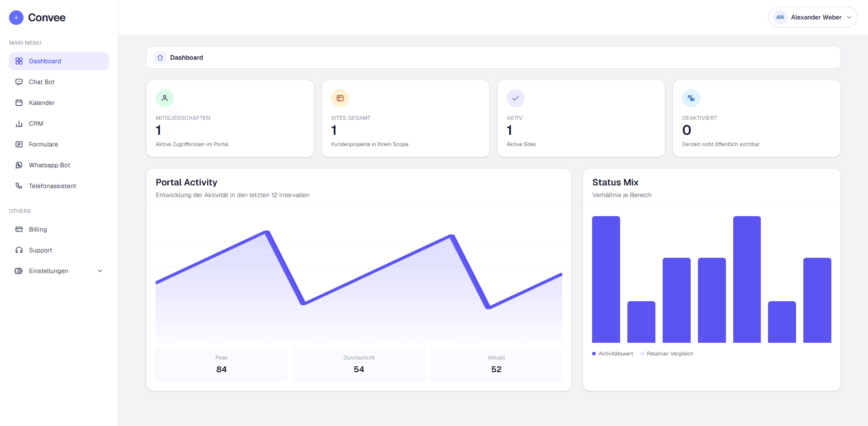Toggle Relativer Vergleich legend series
Screen dimensions: 868x426
click(x=667, y=354)
